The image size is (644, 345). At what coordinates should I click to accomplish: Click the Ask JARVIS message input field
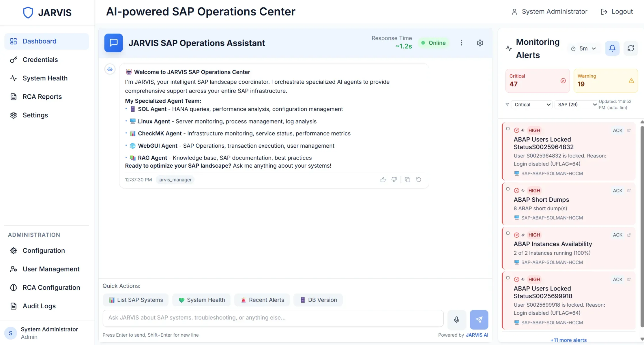[273, 318]
